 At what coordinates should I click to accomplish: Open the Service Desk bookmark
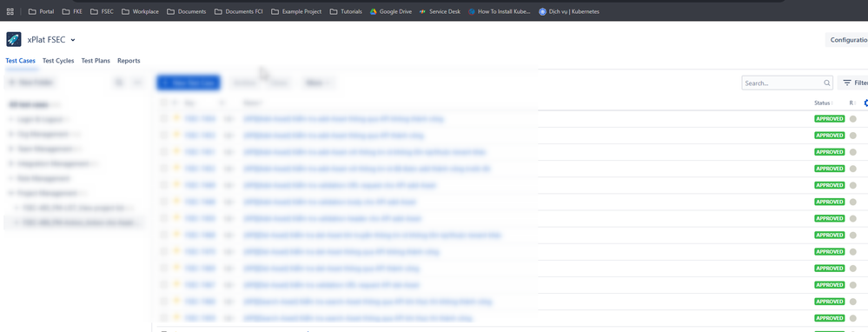click(440, 11)
